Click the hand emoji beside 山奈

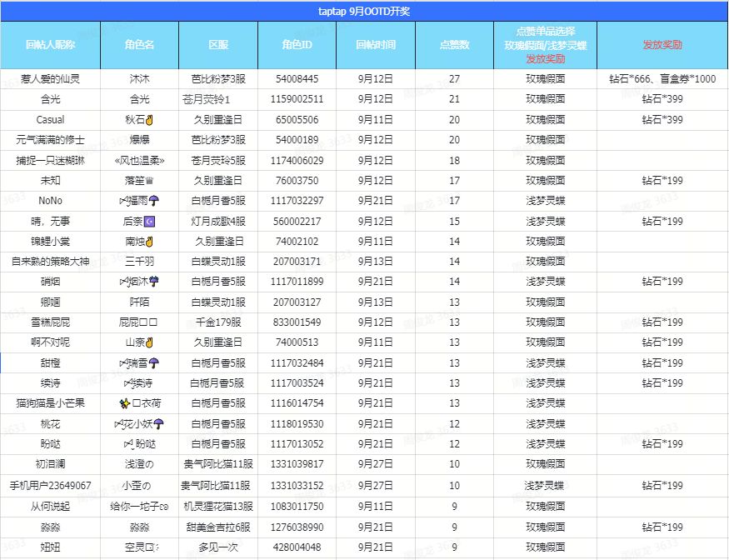tap(149, 342)
